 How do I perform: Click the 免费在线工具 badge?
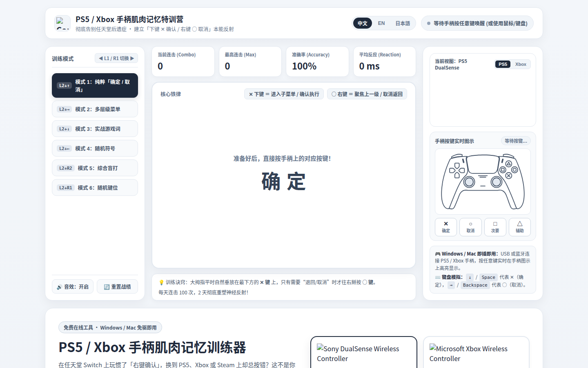point(110,328)
